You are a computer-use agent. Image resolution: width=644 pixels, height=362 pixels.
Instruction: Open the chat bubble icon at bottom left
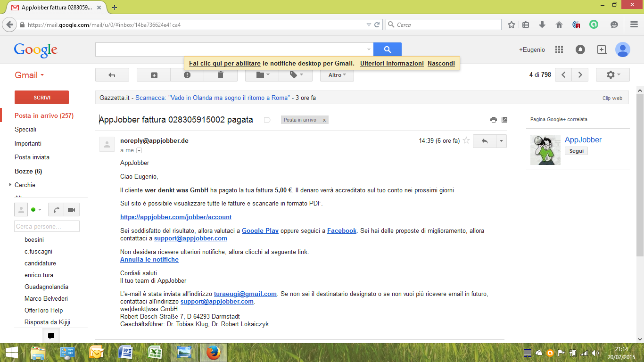(x=51, y=336)
